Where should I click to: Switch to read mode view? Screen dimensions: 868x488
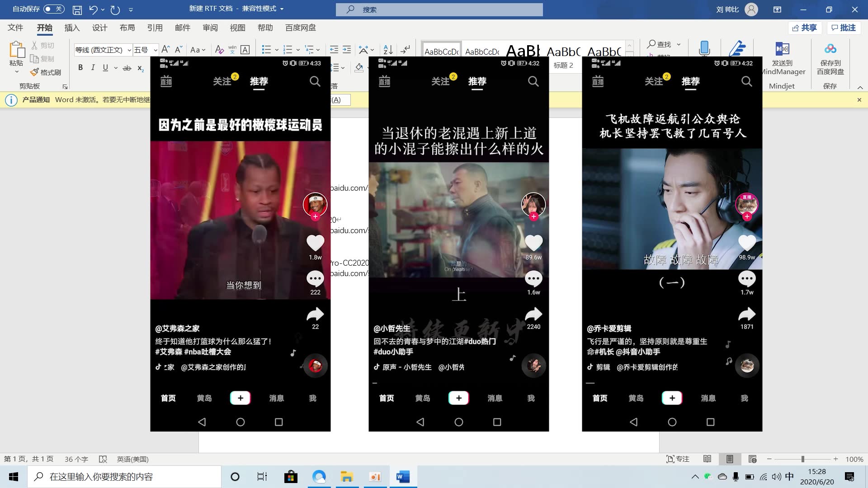pos(708,459)
